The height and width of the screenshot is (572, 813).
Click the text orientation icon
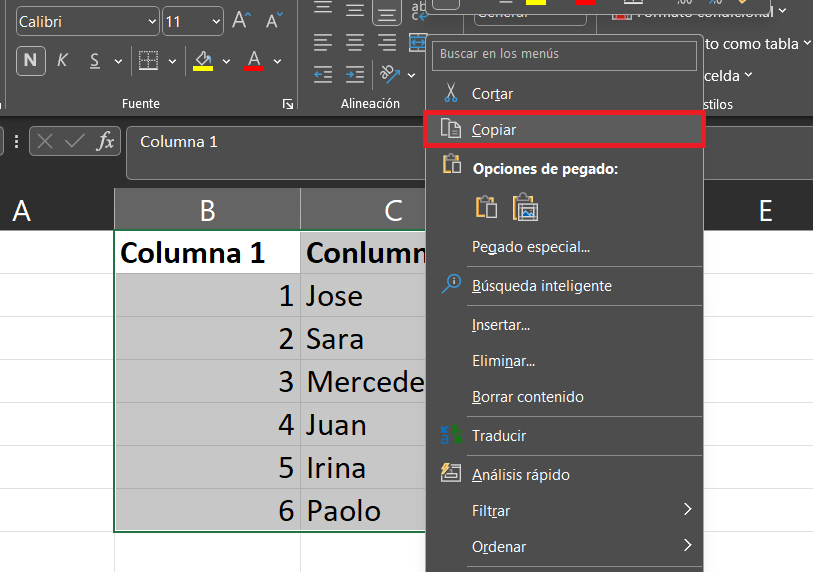[389, 74]
